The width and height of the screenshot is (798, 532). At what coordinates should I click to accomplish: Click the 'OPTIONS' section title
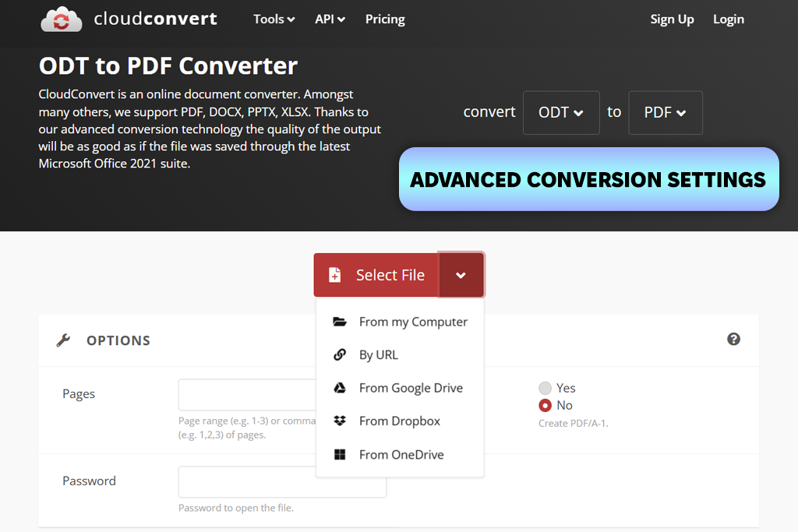pos(118,340)
